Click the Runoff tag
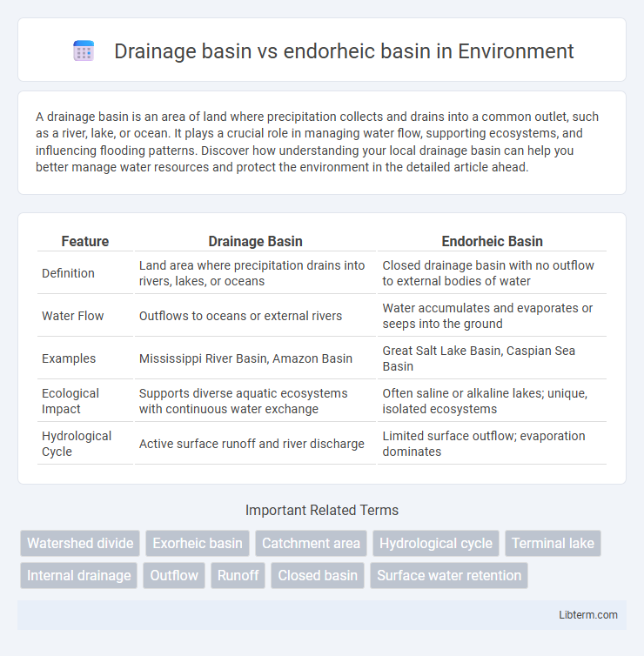Viewport: 644px width, 656px height. [238, 575]
